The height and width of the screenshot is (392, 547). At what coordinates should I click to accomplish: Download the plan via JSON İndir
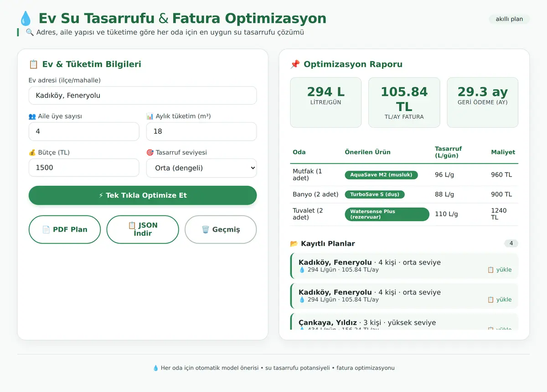(x=143, y=229)
